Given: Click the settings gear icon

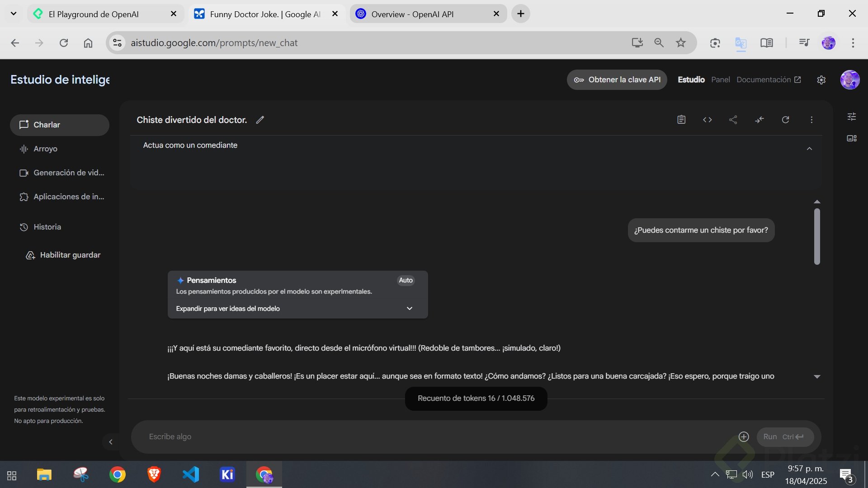Looking at the screenshot, I should click(821, 80).
